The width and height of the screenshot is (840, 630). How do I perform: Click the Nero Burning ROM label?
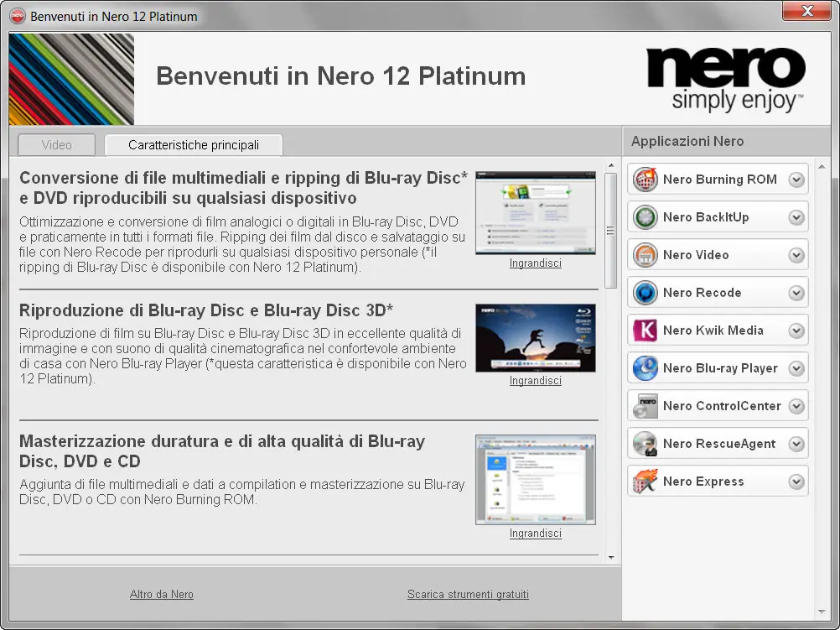(x=719, y=180)
